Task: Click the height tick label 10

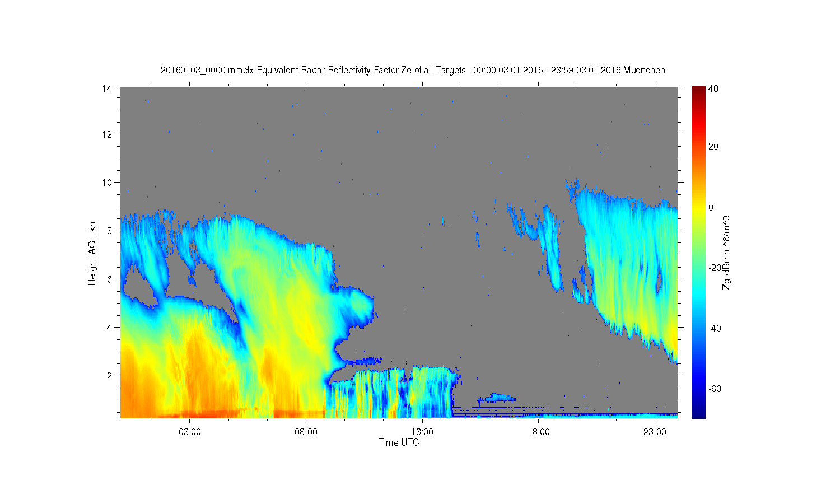Action: click(107, 183)
